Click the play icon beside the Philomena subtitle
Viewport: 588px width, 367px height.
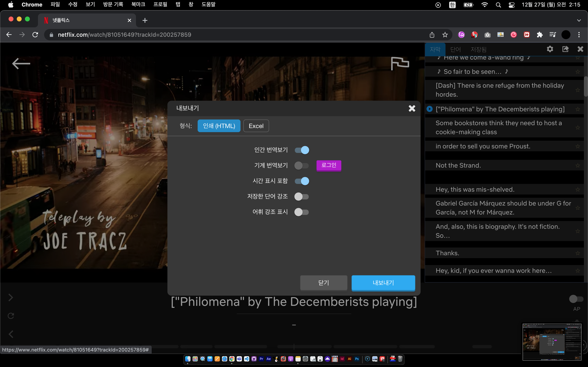click(x=430, y=109)
